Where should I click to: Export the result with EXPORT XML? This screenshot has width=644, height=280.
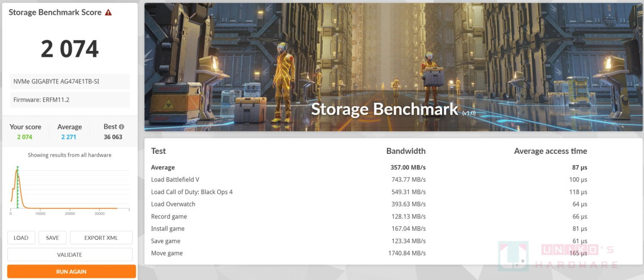click(101, 238)
